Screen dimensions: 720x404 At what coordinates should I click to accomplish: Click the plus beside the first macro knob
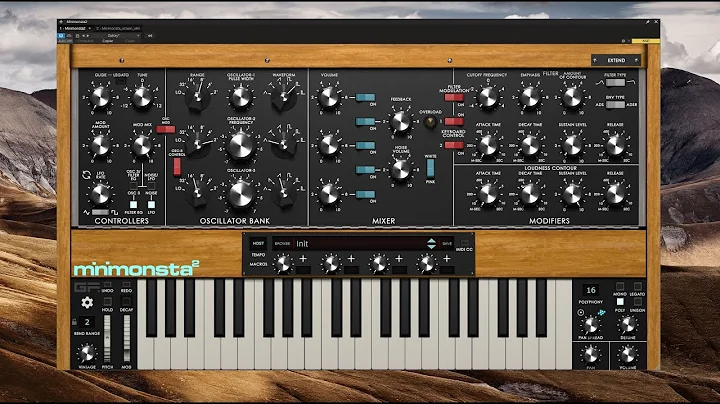click(303, 259)
